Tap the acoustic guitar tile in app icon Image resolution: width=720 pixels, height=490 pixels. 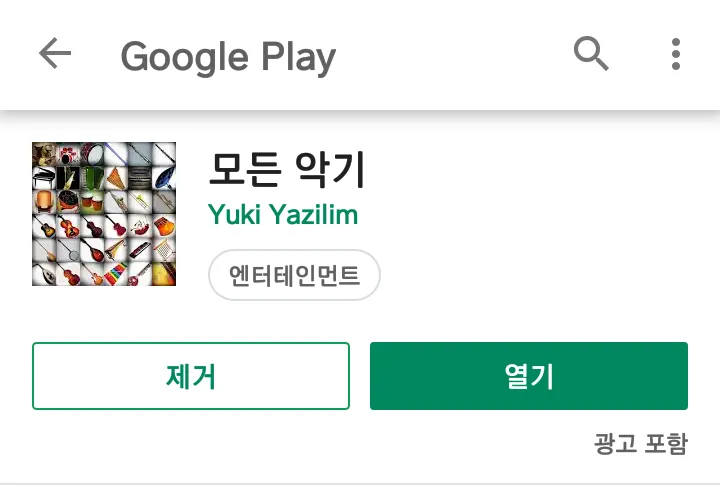pyautogui.click(x=44, y=226)
